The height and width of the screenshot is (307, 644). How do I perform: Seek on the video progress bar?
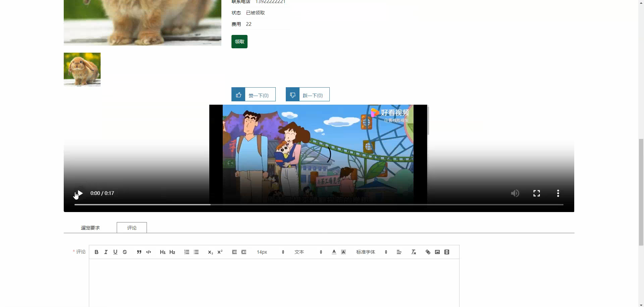click(x=319, y=204)
